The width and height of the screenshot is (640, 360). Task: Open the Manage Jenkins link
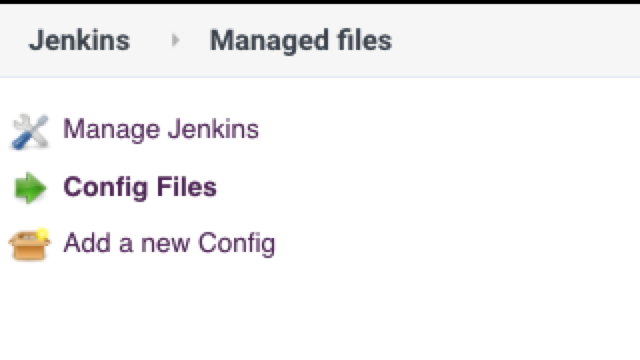click(161, 129)
